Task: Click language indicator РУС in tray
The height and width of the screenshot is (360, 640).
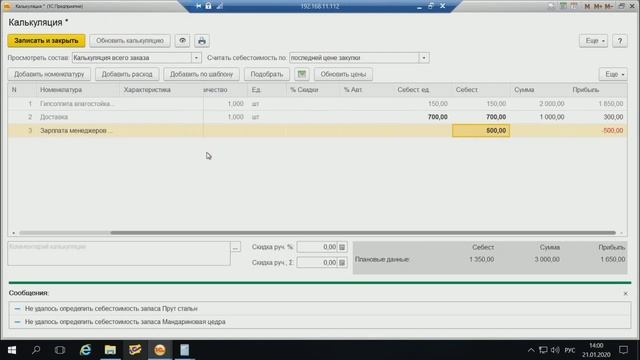Action: [570, 350]
